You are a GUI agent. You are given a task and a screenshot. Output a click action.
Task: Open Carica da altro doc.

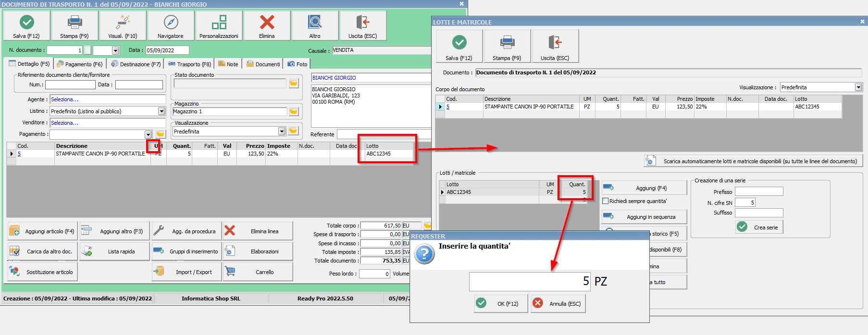(42, 251)
